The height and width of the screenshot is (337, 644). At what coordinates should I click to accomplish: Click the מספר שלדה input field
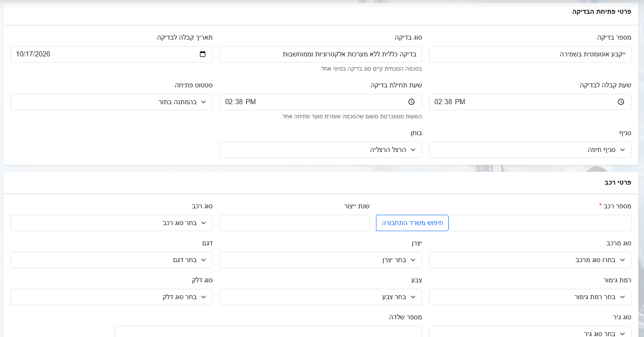268,331
